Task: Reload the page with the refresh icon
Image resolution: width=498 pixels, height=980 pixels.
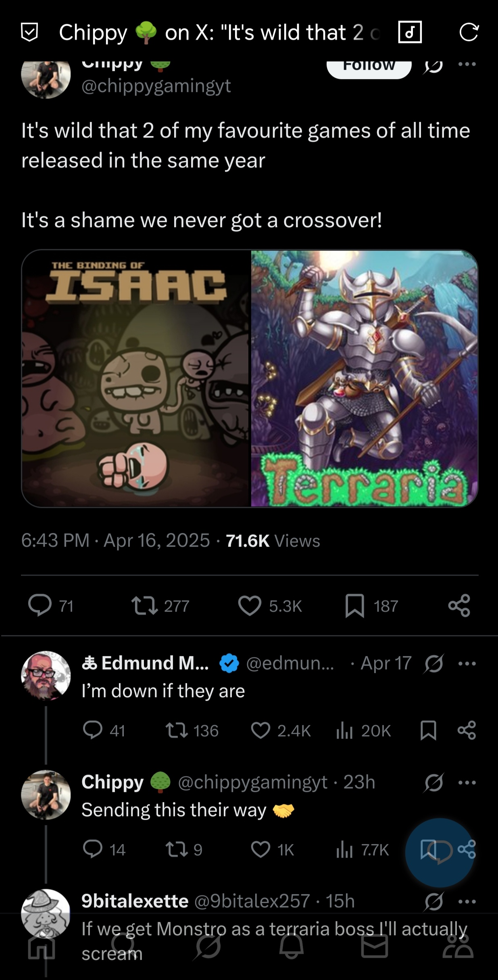Action: pos(469,32)
